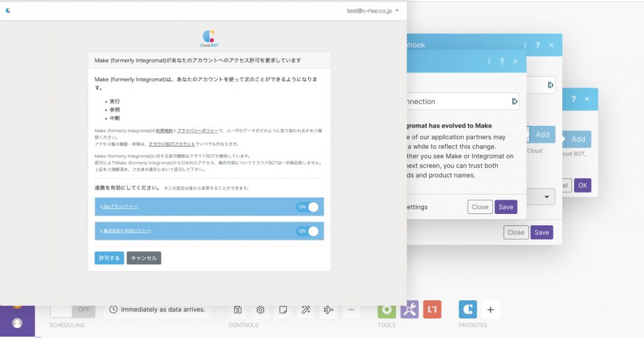The height and width of the screenshot is (338, 644).
Task: Open the test@c-rise.co.jp account dropdown
Action: 372,11
